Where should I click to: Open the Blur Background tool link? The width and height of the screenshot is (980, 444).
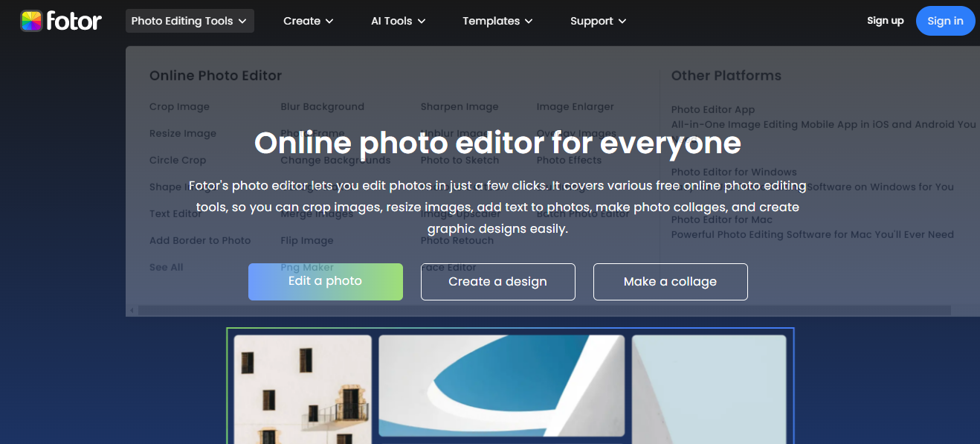pyautogui.click(x=322, y=107)
